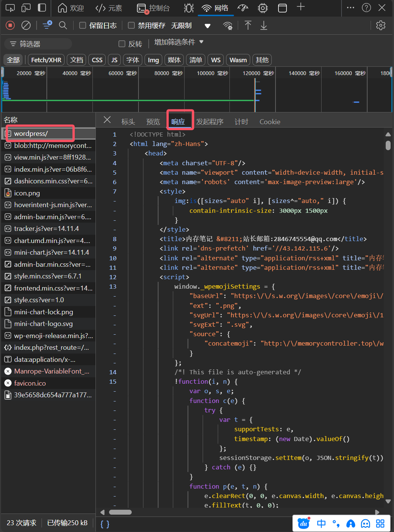The width and height of the screenshot is (394, 532).
Task: Click the response pane horizontal scrollbar thumb
Action: [120, 512]
